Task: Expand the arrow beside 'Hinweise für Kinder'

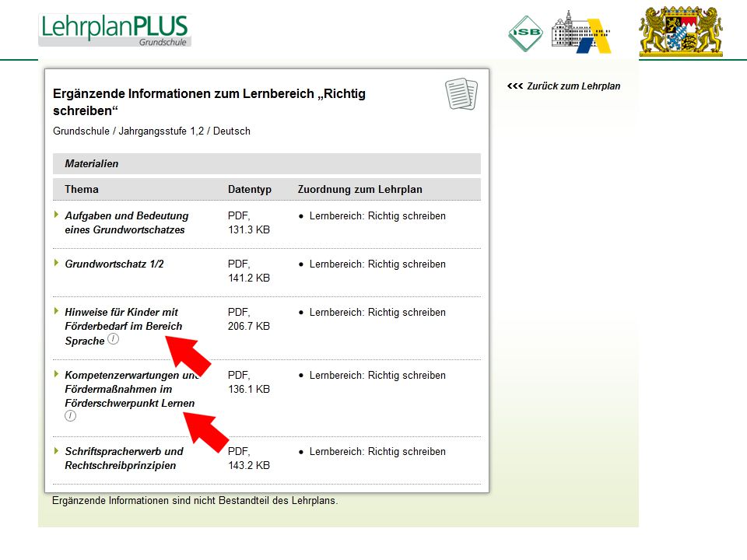Action: [56, 311]
